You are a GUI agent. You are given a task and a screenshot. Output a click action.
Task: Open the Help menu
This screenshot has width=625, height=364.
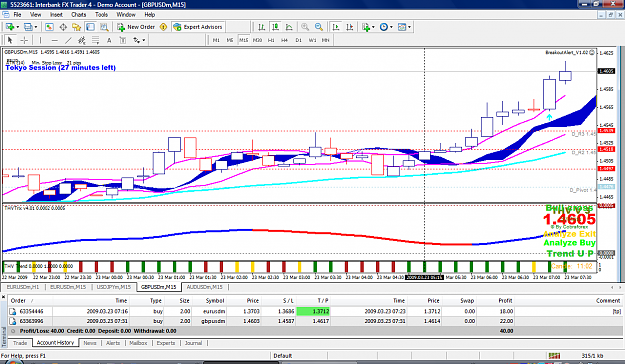[x=149, y=14]
